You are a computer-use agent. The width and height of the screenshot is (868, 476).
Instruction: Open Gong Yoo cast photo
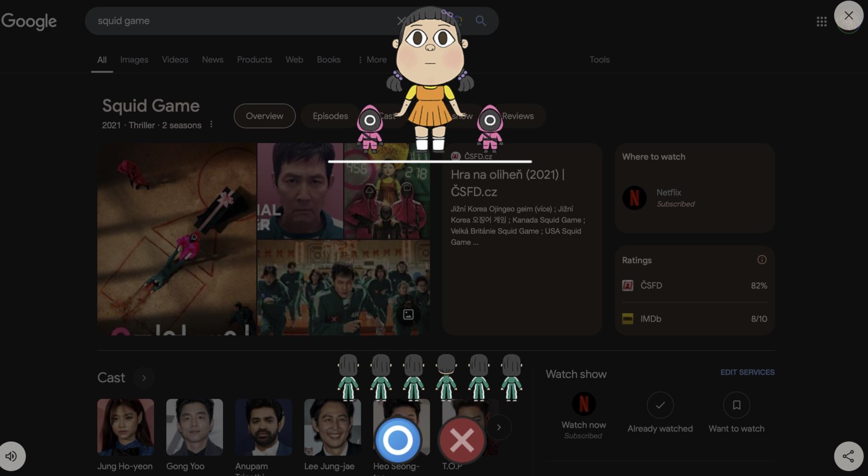click(194, 427)
